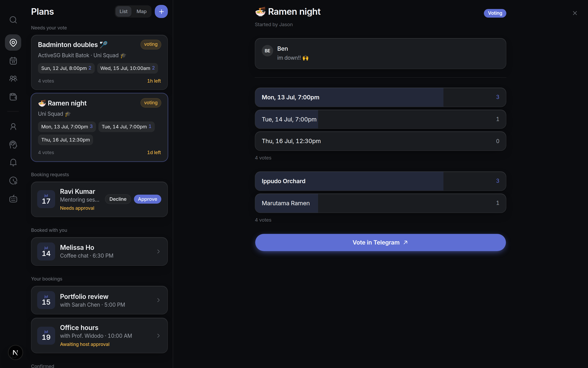Click '1d left' on Ramen night card
The height and width of the screenshot is (368, 588).
coord(154,152)
